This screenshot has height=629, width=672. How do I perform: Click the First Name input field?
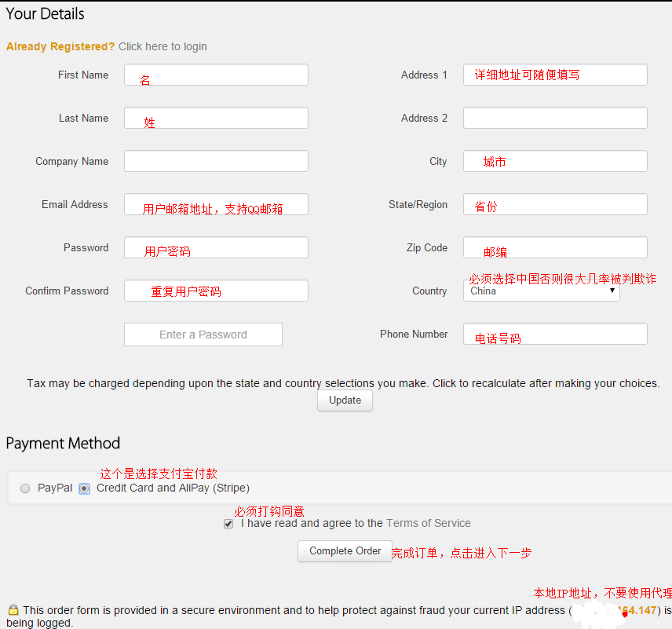216,75
